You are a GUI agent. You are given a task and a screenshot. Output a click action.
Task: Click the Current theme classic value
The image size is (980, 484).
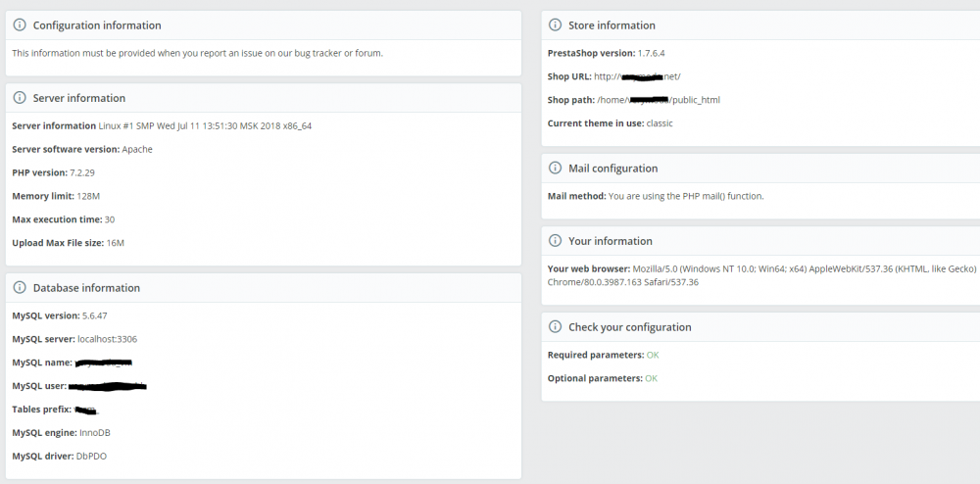click(660, 123)
